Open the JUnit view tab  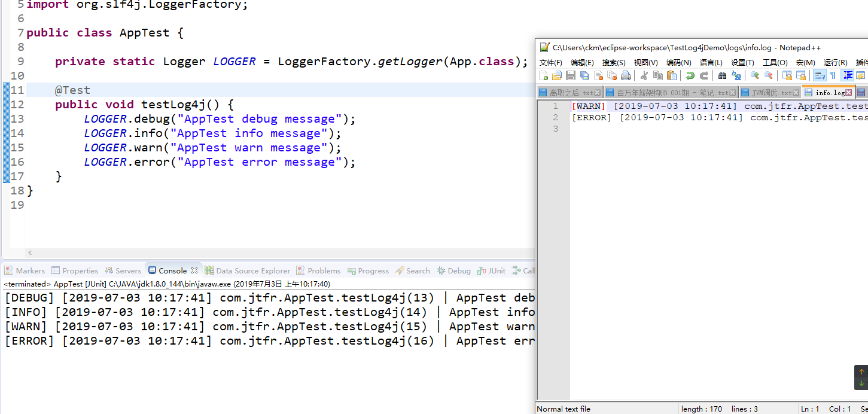pos(491,270)
